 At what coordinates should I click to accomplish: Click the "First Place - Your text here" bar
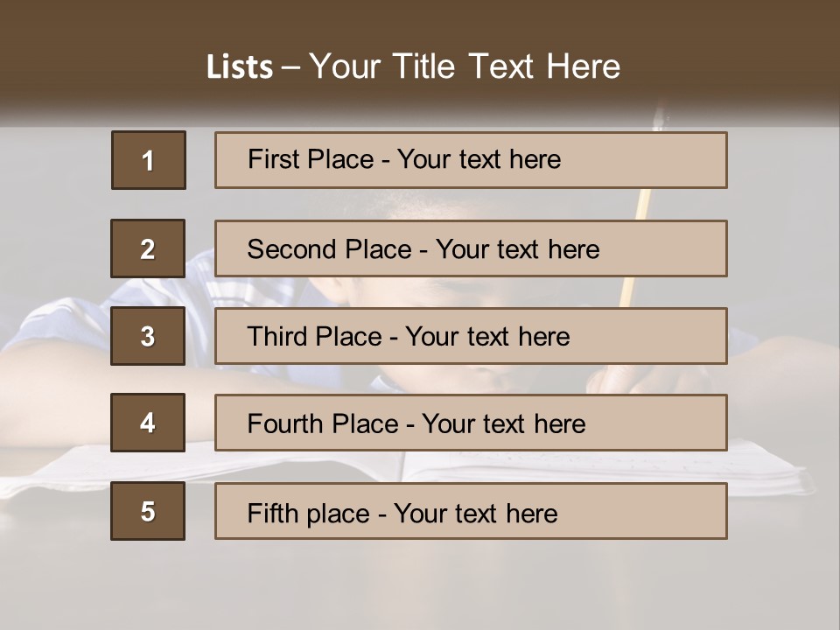[471, 160]
